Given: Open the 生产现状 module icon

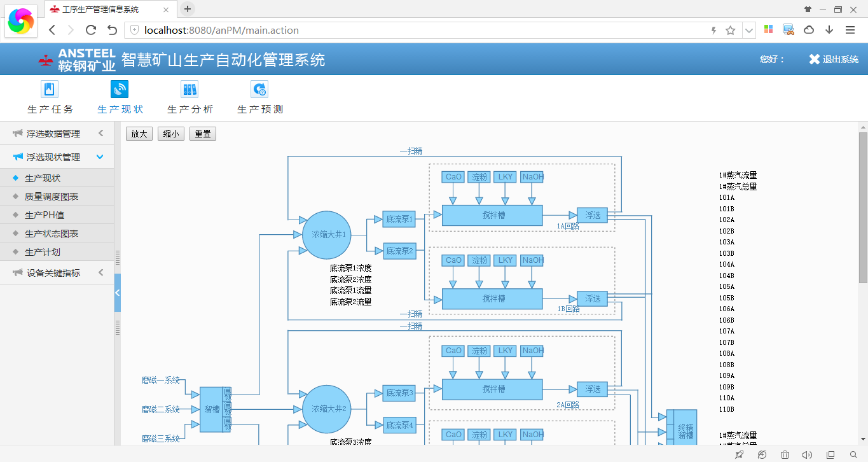Looking at the screenshot, I should (120, 89).
